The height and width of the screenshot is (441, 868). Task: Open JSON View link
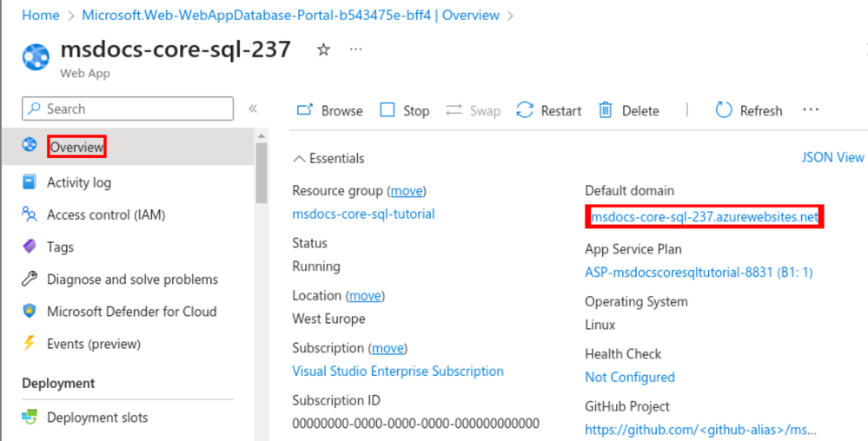click(832, 157)
